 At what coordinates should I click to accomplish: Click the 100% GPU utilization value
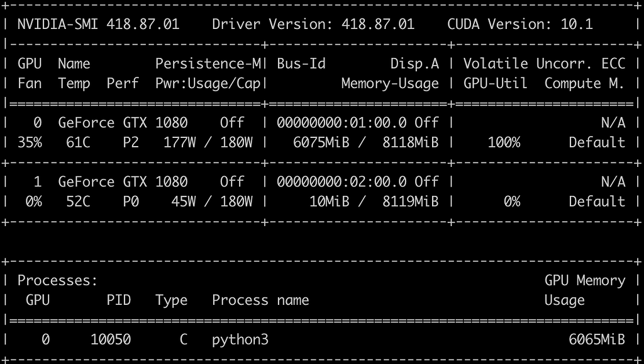point(504,142)
